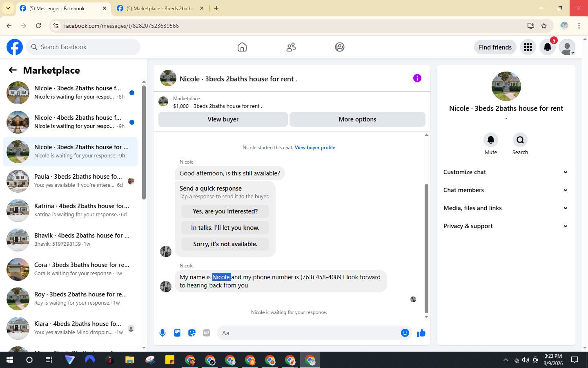Switch to Marketplace - 3beds 2baths tab
Image resolution: width=588 pixels, height=368 pixels.
click(160, 8)
